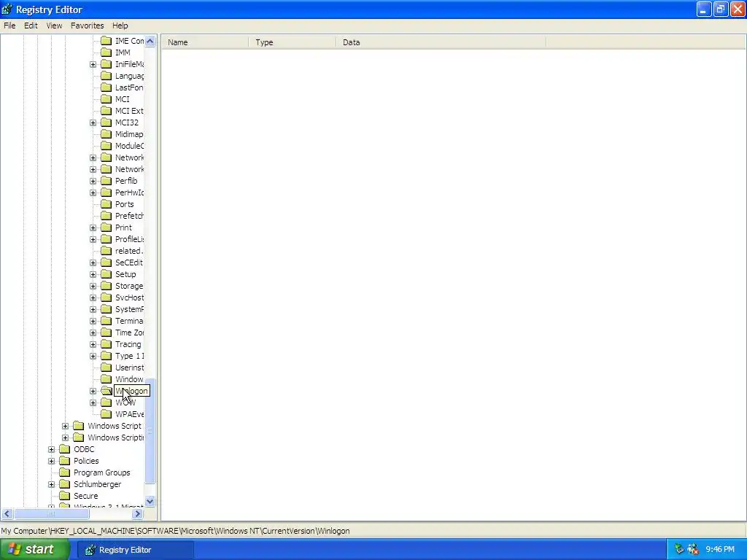The height and width of the screenshot is (560, 747).
Task: Click the Midimap folder icon
Action: (107, 134)
